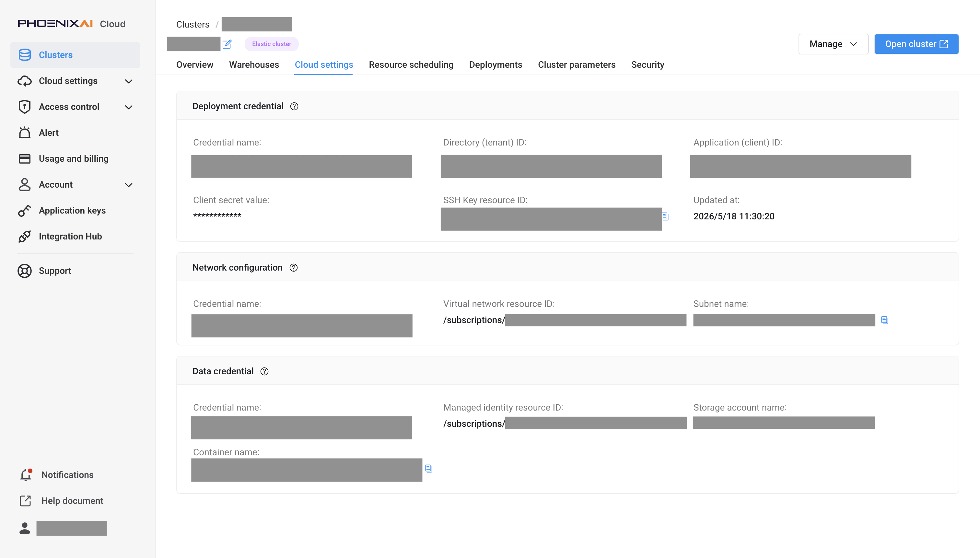The width and height of the screenshot is (980, 558).
Task: Copy the Container name value
Action: click(429, 468)
